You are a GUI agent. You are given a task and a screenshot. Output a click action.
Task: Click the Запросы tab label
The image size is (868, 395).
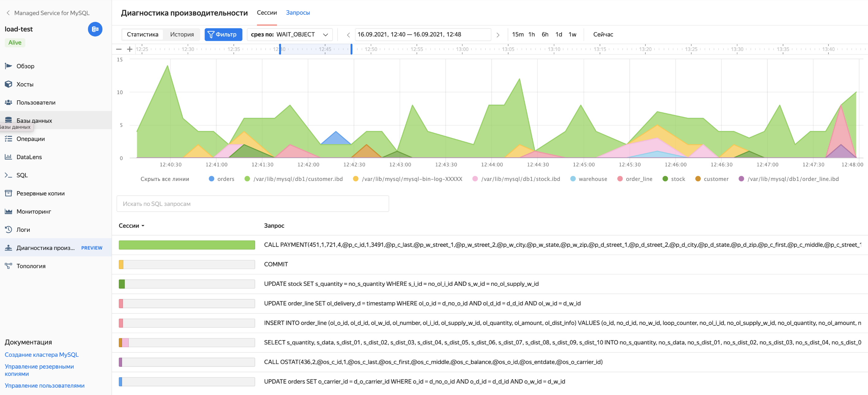pos(298,12)
